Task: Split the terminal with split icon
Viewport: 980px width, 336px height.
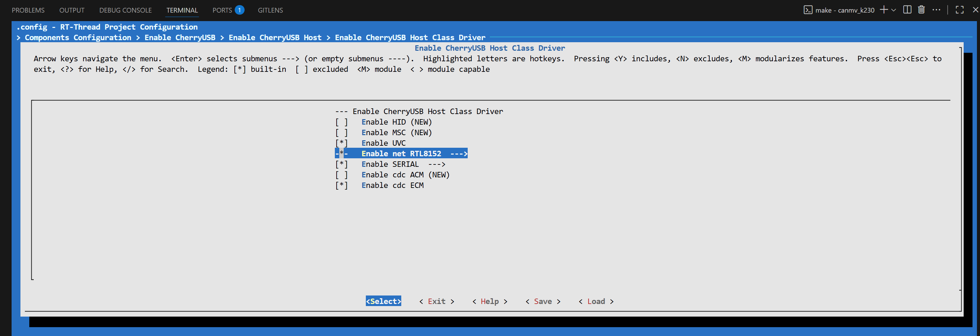Action: 907,10
